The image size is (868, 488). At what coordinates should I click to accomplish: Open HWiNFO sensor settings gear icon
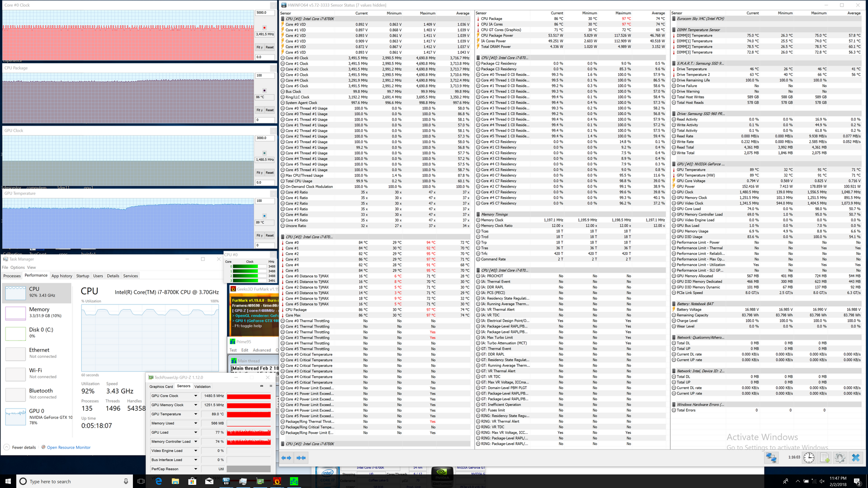pos(840,457)
